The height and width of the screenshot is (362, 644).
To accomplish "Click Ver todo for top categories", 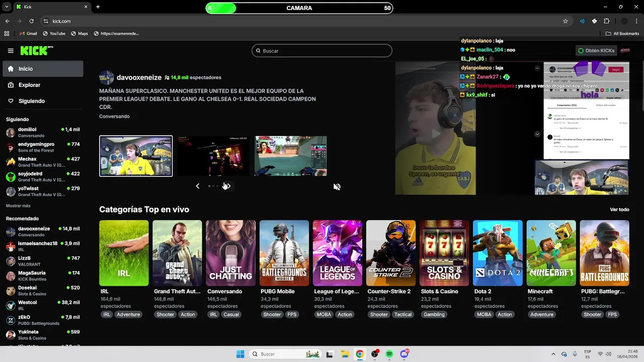I will [619, 210].
